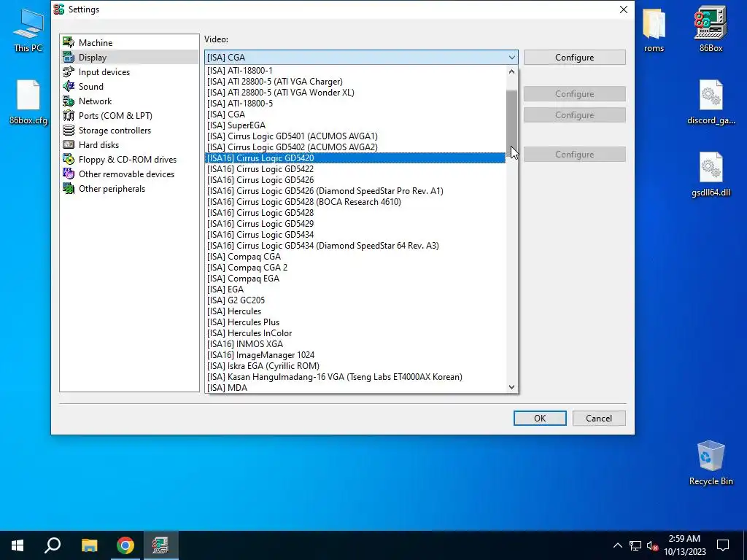Image resolution: width=747 pixels, height=560 pixels.
Task: Select This PC desktop icon
Action: pos(28,30)
